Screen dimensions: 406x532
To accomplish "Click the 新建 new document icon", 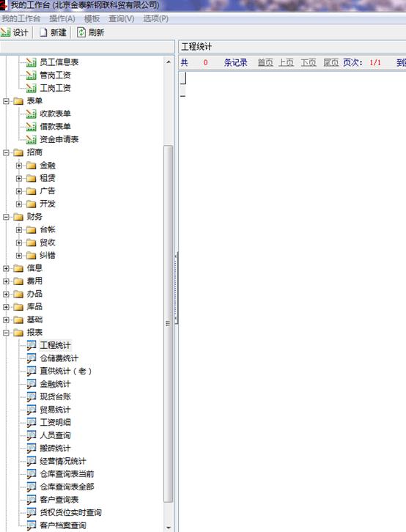I will 43,32.
